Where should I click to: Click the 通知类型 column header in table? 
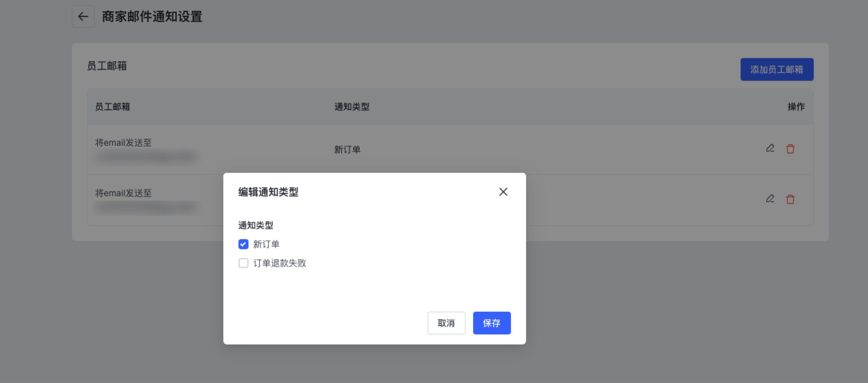point(352,107)
